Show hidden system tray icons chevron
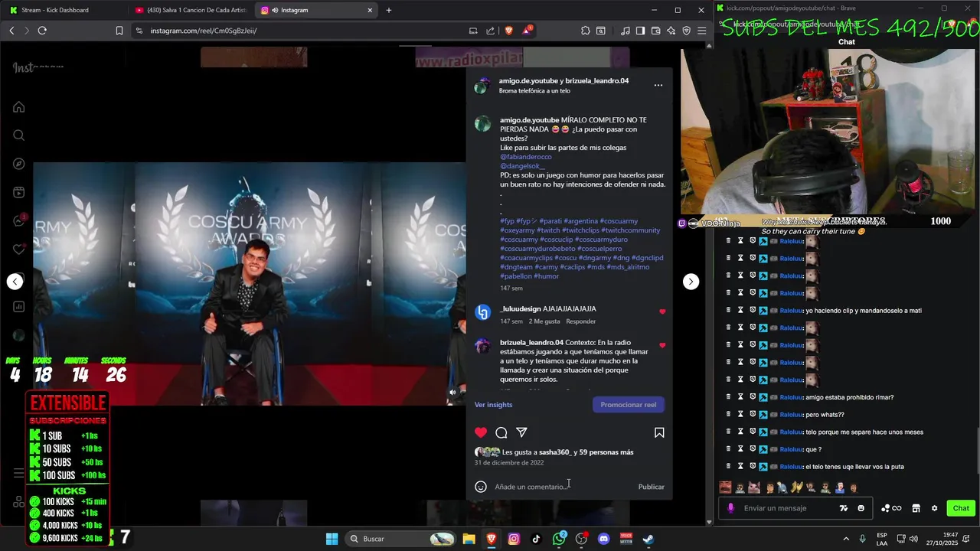The width and height of the screenshot is (980, 551). click(x=846, y=539)
